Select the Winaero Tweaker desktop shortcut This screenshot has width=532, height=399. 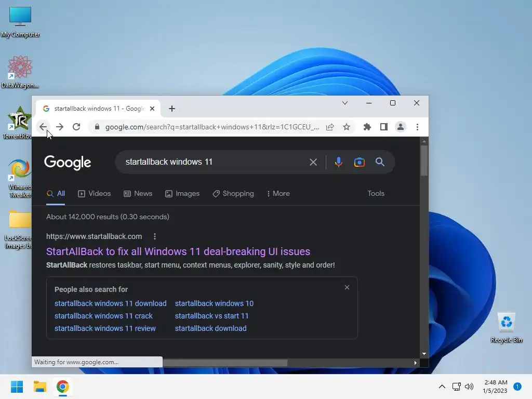tap(20, 178)
